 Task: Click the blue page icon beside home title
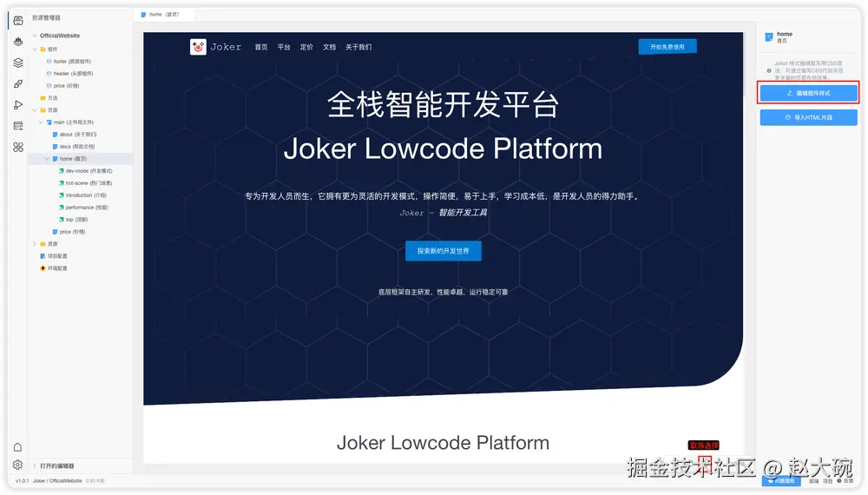769,37
